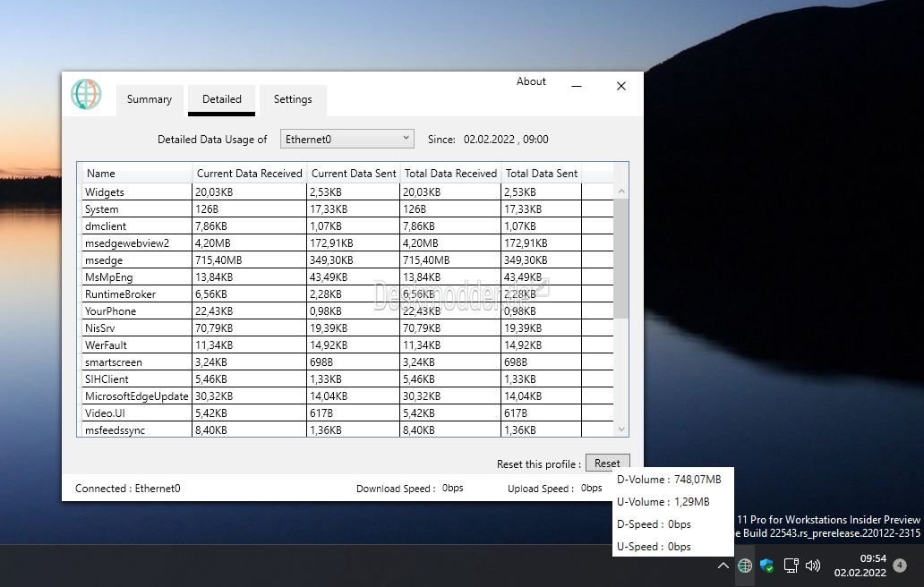Select the Video.UI row name

point(105,414)
